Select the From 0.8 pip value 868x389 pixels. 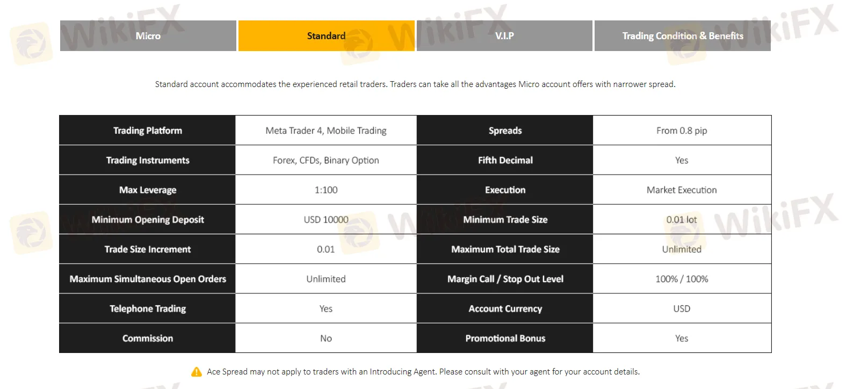pyautogui.click(x=682, y=131)
